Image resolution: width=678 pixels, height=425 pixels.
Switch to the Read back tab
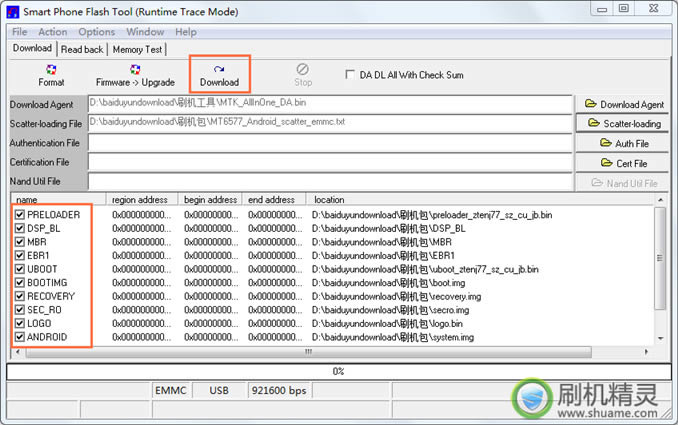coord(81,49)
